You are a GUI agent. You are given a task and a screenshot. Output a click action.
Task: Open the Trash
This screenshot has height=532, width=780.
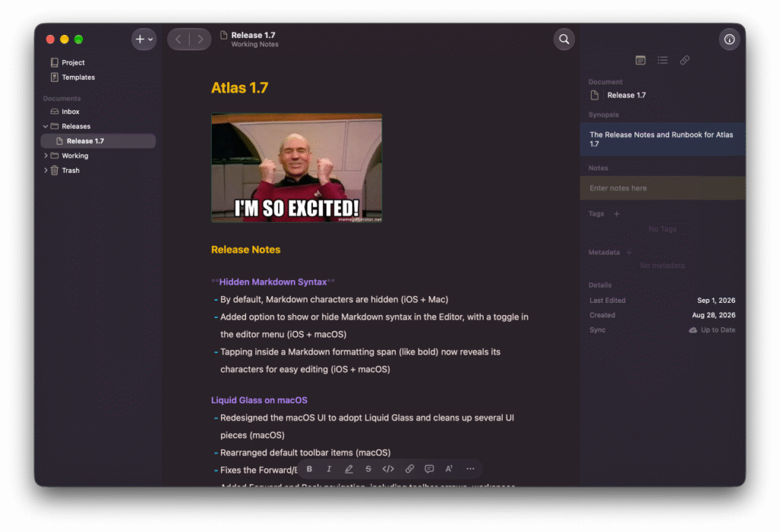tap(70, 170)
